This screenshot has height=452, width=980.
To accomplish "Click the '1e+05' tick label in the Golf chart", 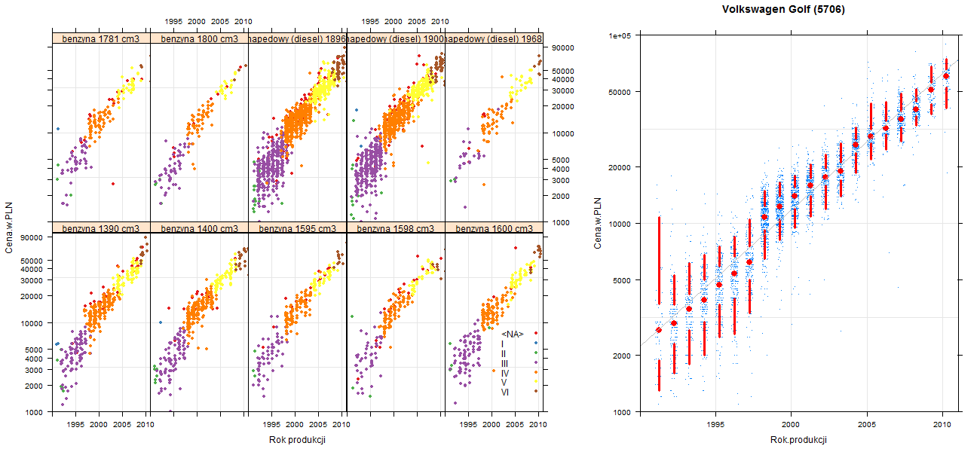I will coord(620,35).
